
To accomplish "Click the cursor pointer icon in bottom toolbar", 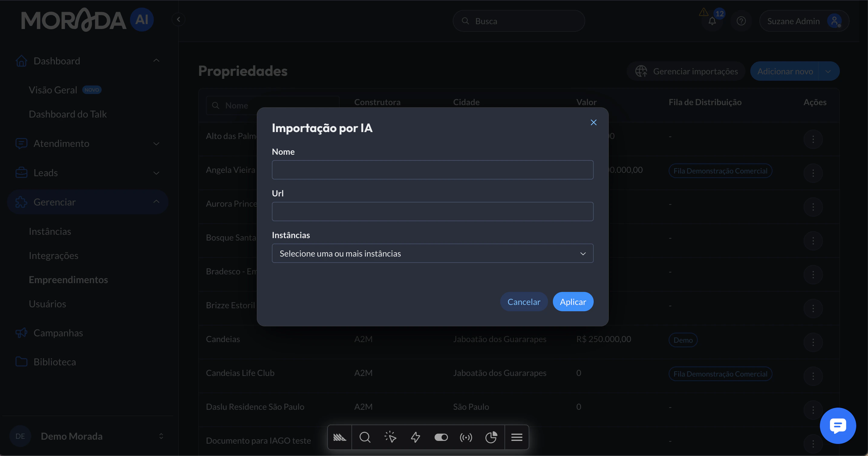I will [390, 437].
